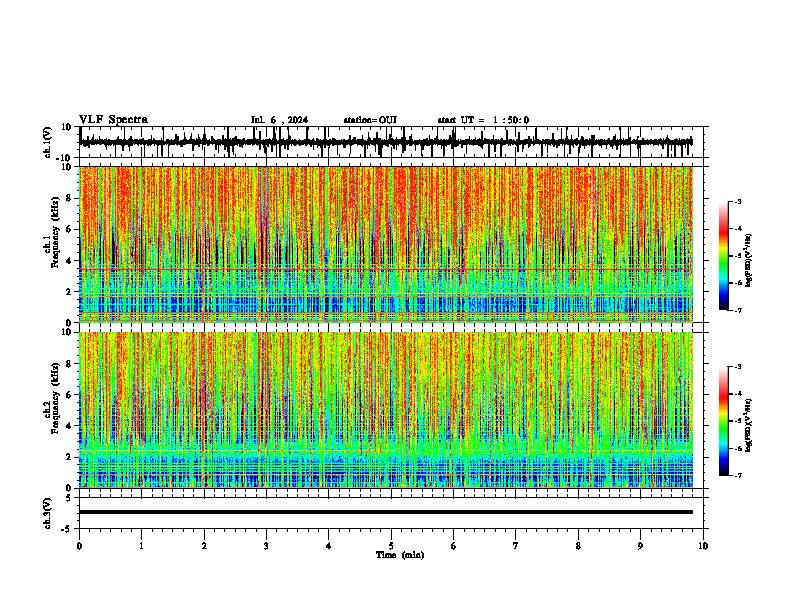792x612 pixels.
Task: Click time axis tick label "6"
Action: [x=453, y=546]
